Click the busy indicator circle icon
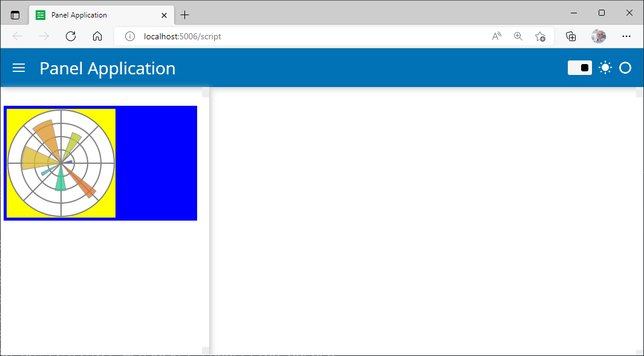 (625, 68)
